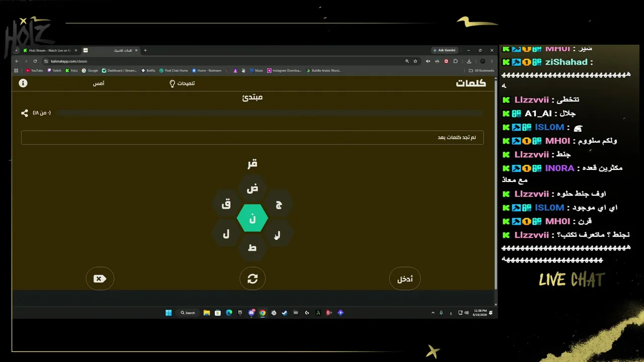Open browser zoom magnifier icon

pyautogui.click(x=407, y=61)
